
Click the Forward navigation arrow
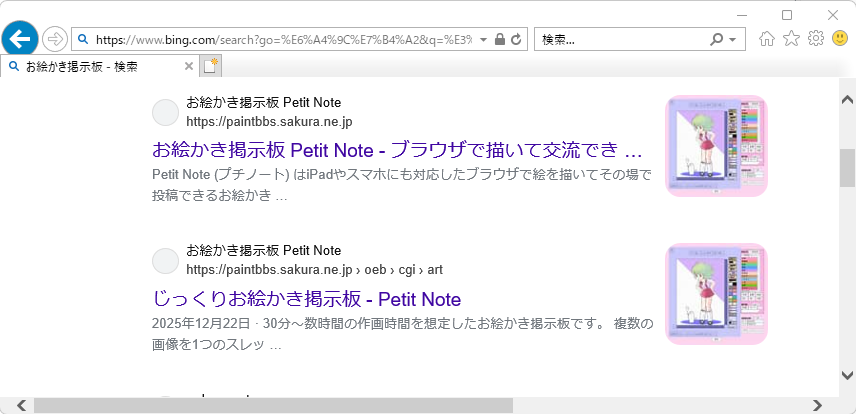click(x=54, y=39)
